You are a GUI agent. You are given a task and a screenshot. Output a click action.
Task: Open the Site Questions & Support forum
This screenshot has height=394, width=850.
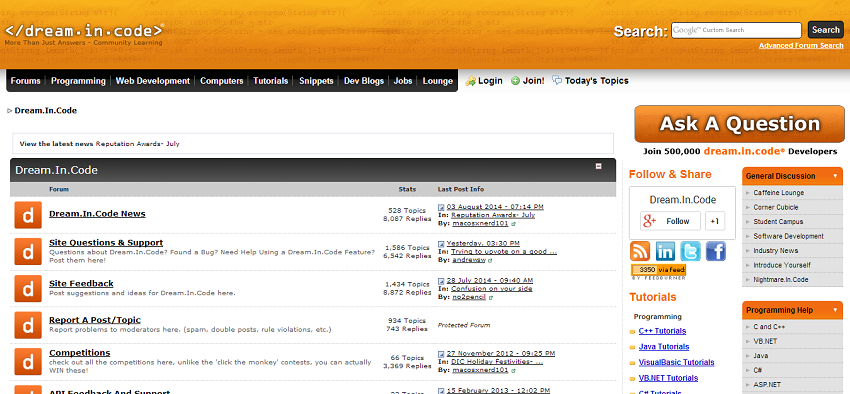pyautogui.click(x=106, y=242)
